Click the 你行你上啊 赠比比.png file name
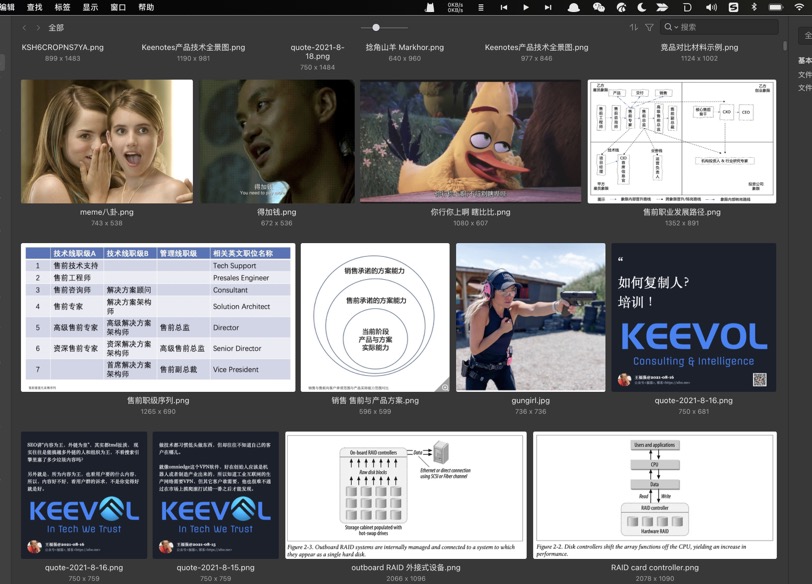This screenshot has width=812, height=584. (470, 212)
